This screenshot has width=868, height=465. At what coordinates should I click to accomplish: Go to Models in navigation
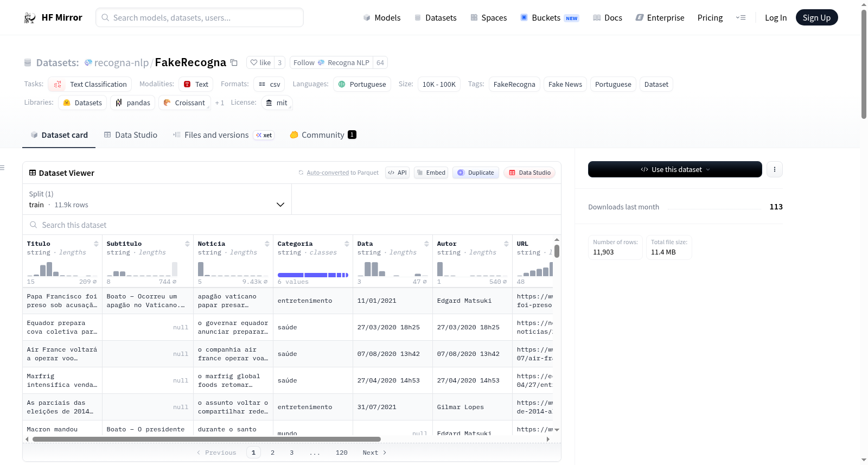click(382, 18)
